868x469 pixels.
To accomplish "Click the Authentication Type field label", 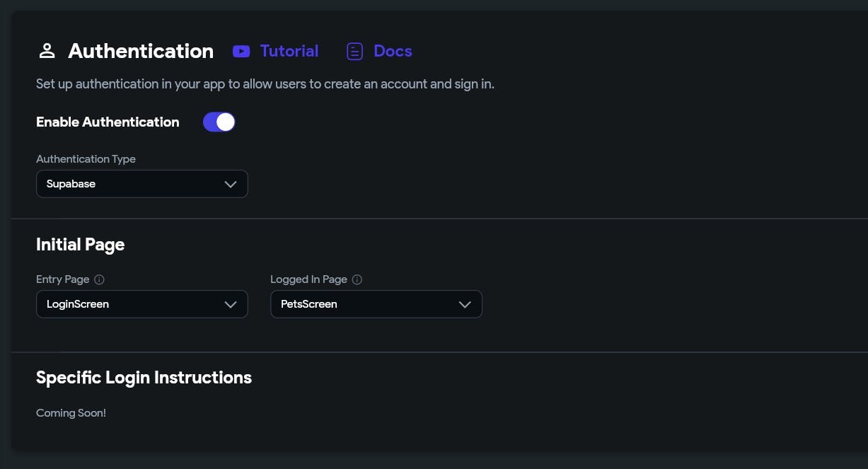I will (x=86, y=159).
